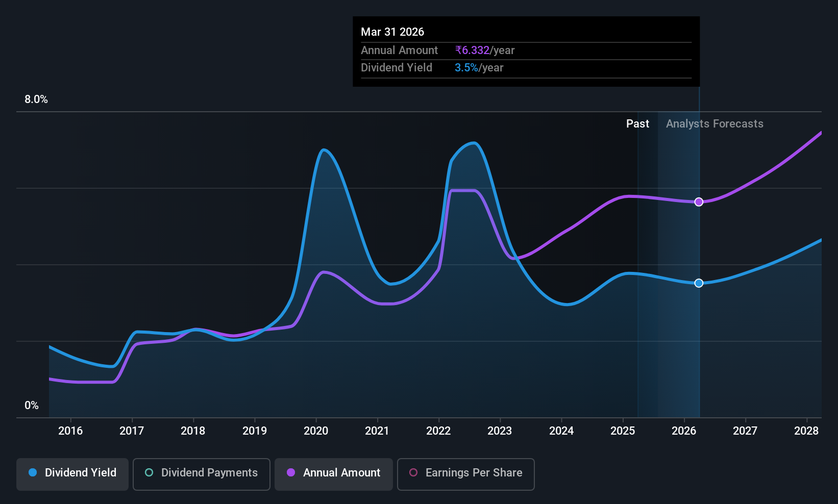The image size is (838, 504).
Task: Click the 2028 x-axis label
Action: click(x=806, y=431)
